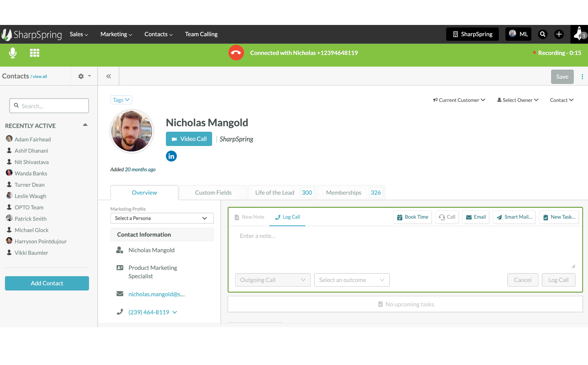Screen dimensions: 588x365
Task: Click the Add Contact button
Action: tap(47, 283)
